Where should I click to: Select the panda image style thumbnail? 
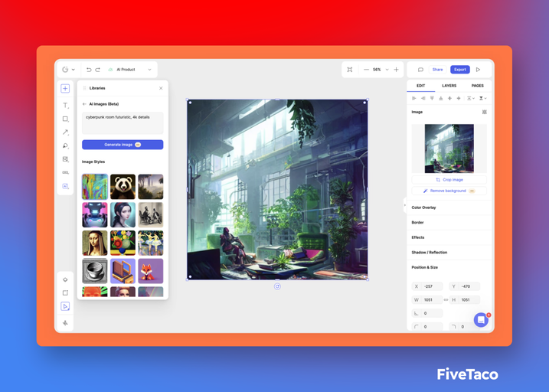coord(123,187)
